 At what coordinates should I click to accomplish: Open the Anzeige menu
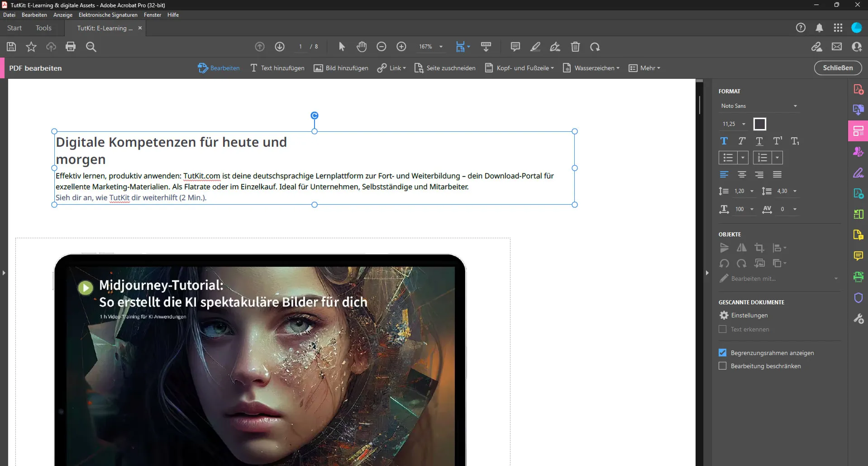(x=63, y=15)
